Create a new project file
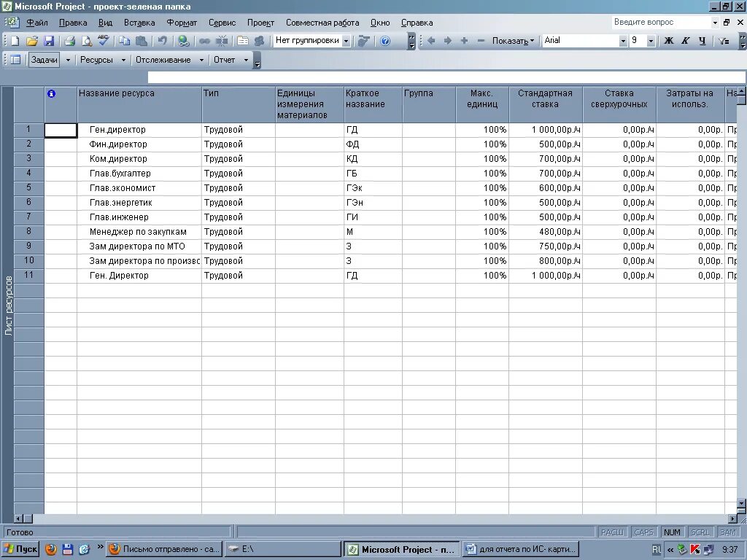Image resolution: width=747 pixels, height=560 pixels. [x=15, y=41]
